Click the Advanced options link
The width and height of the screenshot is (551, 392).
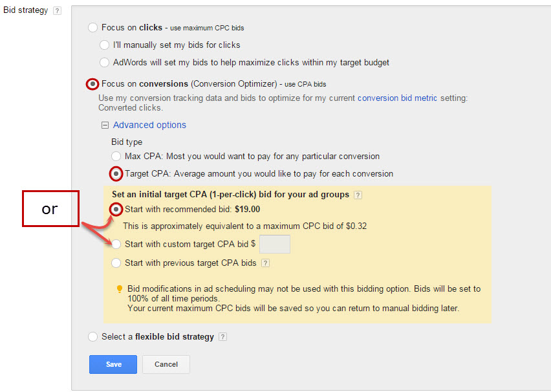[x=149, y=125]
